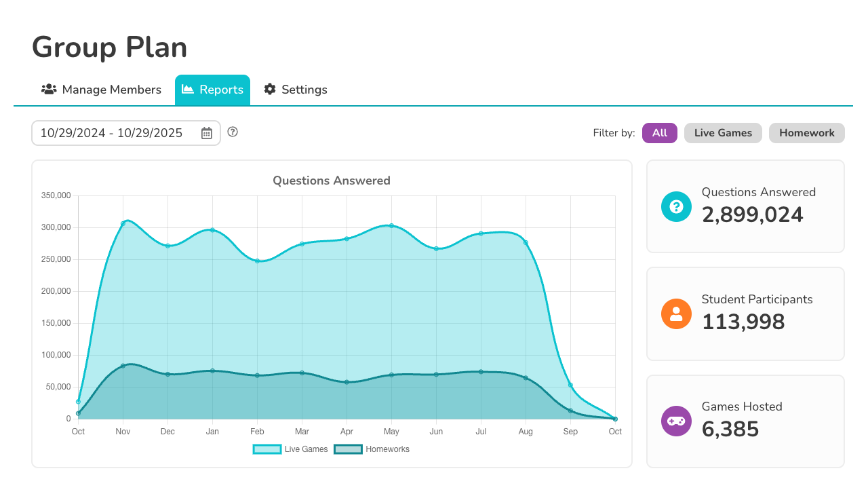Image resolution: width=868 pixels, height=492 pixels.
Task: Click the Live Games September data point
Action: [570, 385]
